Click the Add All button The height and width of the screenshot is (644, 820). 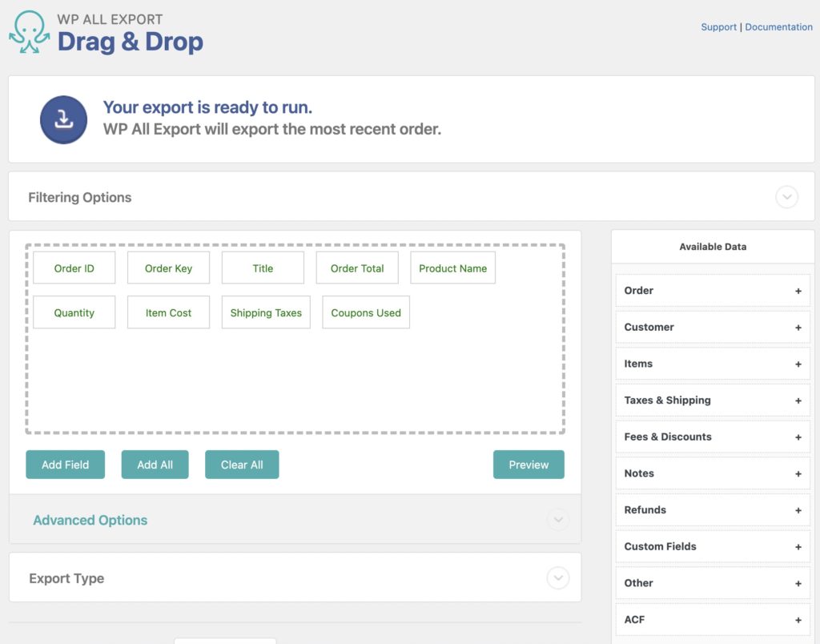click(x=155, y=465)
